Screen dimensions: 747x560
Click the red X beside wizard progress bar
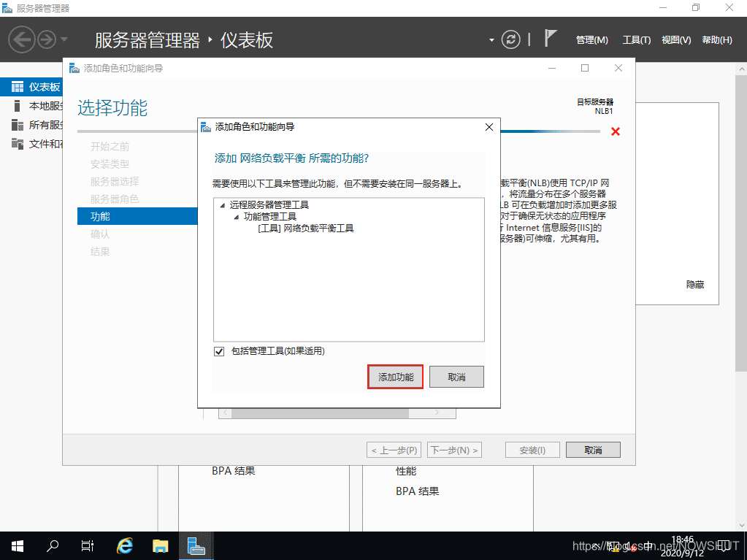[616, 131]
